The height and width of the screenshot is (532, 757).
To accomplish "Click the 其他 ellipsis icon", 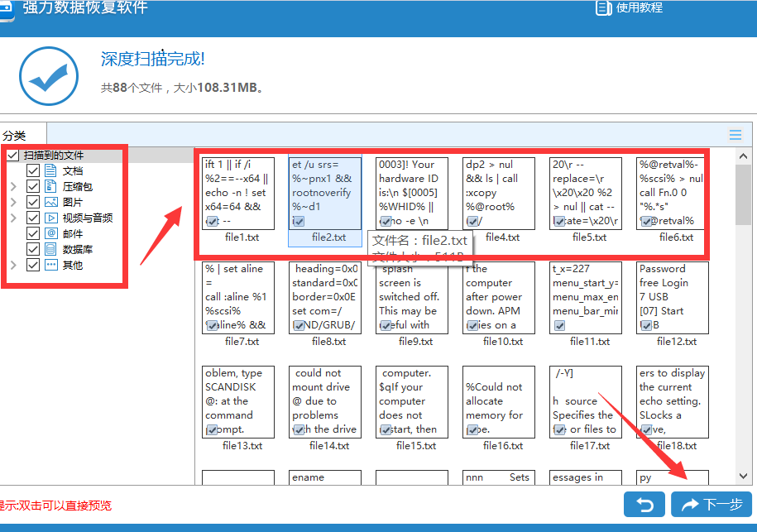I will coord(50,265).
